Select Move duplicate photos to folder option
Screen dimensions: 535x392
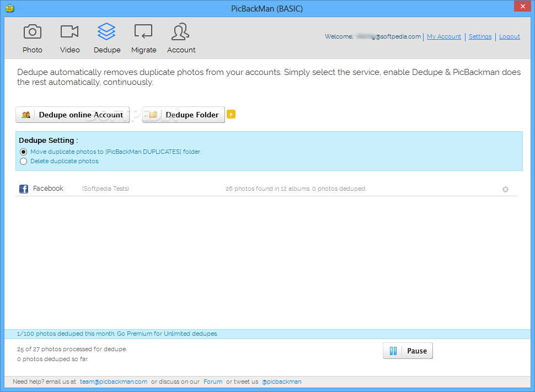[23, 152]
